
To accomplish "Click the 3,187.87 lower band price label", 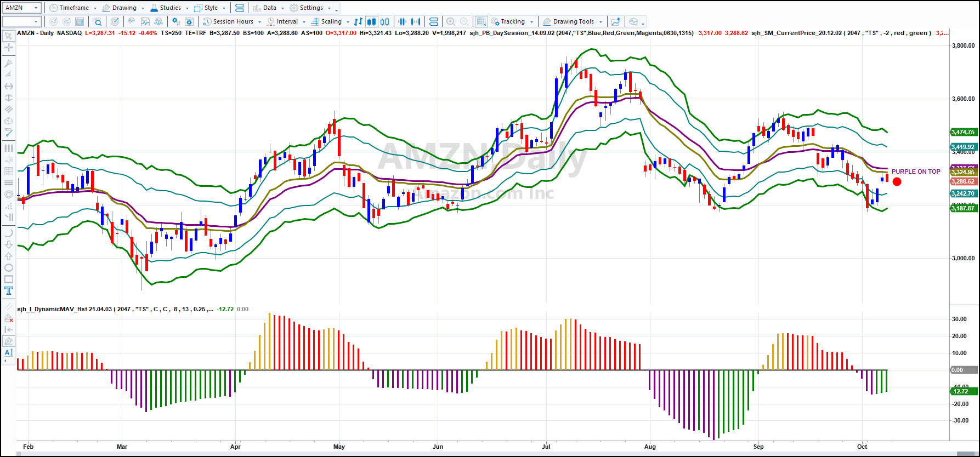I will pyautogui.click(x=963, y=208).
